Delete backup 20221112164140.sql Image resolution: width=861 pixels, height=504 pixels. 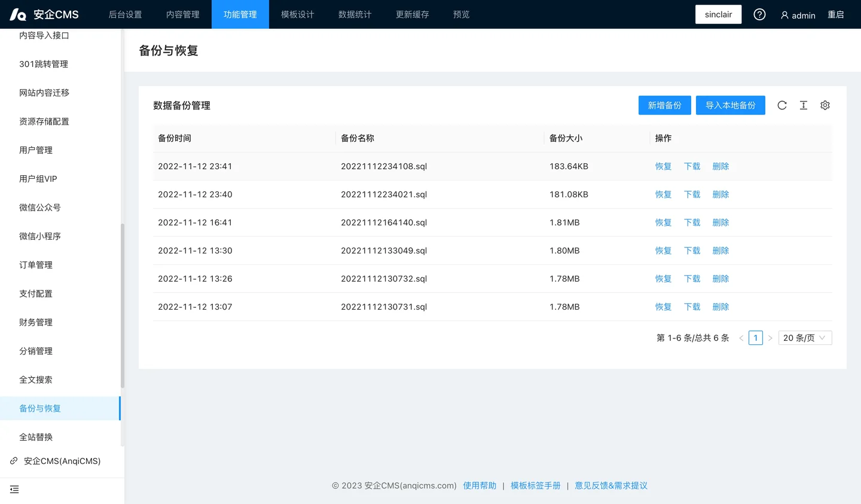point(721,222)
